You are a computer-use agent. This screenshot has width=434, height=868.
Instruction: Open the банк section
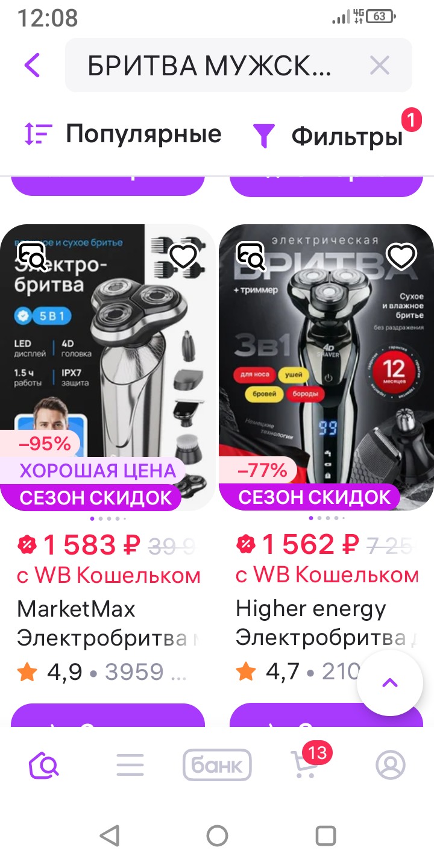click(x=217, y=766)
